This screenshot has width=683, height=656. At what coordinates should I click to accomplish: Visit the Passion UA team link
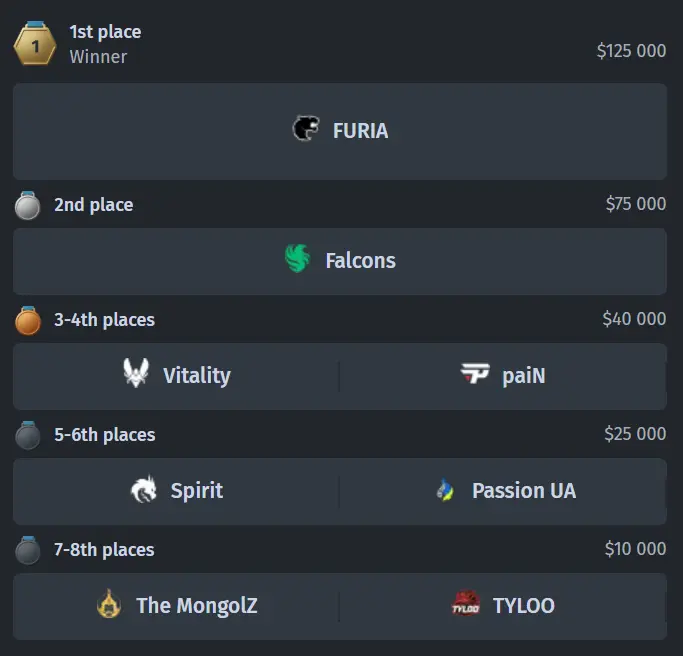pyautogui.click(x=524, y=491)
